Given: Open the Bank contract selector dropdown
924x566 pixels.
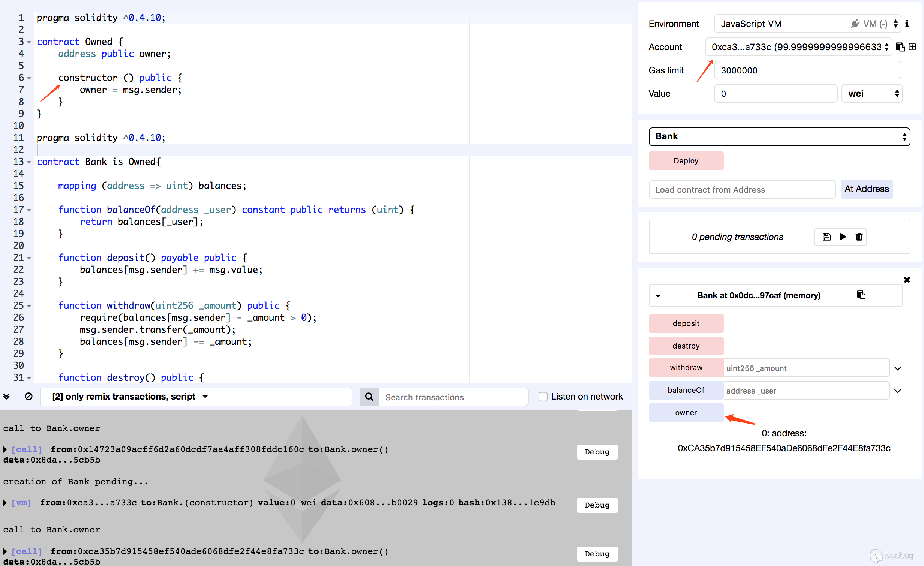Looking at the screenshot, I should 779,136.
